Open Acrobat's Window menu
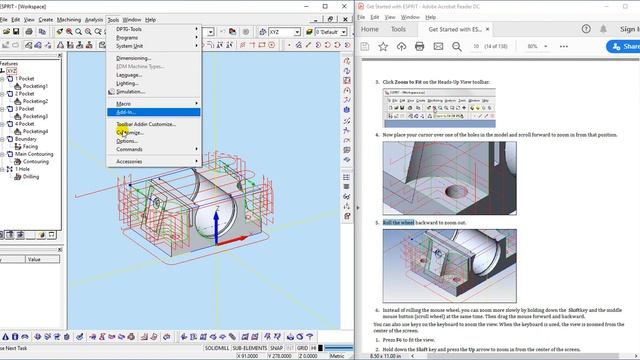The width and height of the screenshot is (640, 360). 410,17
